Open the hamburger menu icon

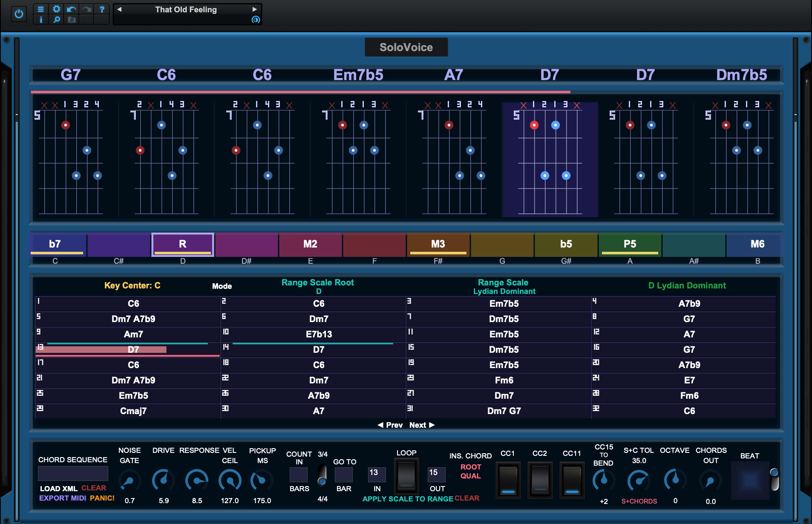click(41, 9)
